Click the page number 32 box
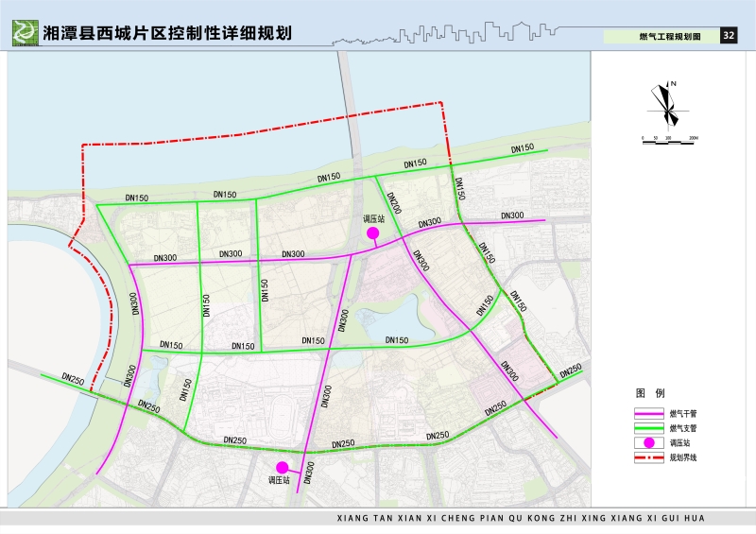Viewport: 756px width, 534px height. point(728,36)
